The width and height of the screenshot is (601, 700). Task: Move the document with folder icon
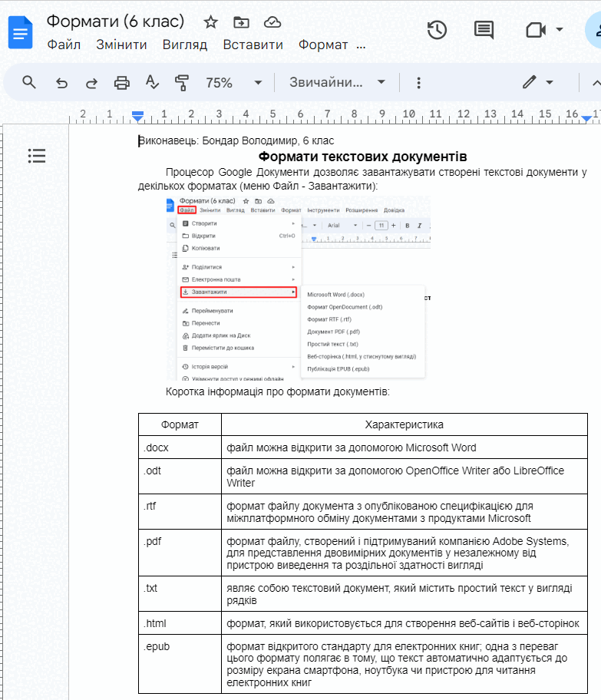point(241,21)
